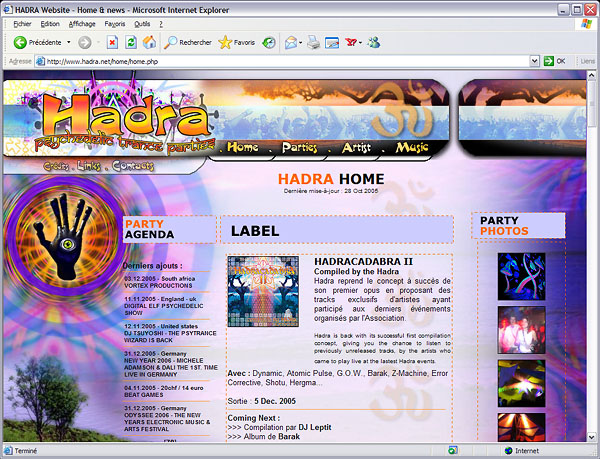Open Odyssee 2006 festival event entry
This screenshot has width=600, height=459.
[167, 418]
